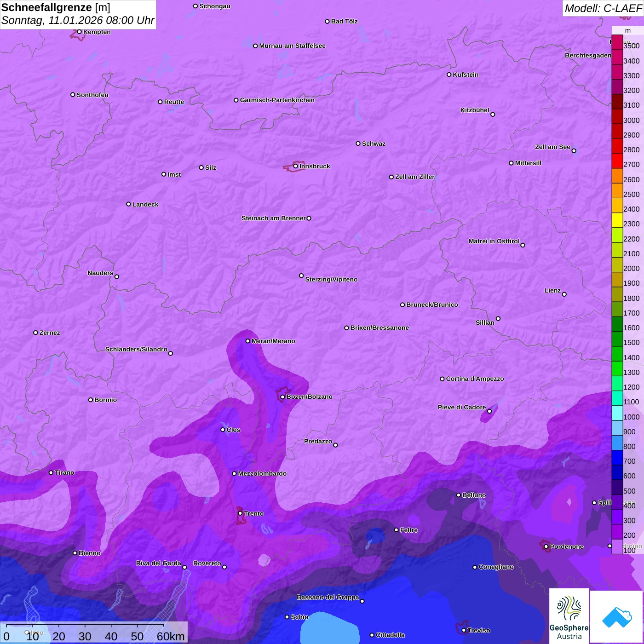Screen dimensions: 644x644
Task: Click the "Steinach am Brenner" label
Action: pyautogui.click(x=273, y=218)
